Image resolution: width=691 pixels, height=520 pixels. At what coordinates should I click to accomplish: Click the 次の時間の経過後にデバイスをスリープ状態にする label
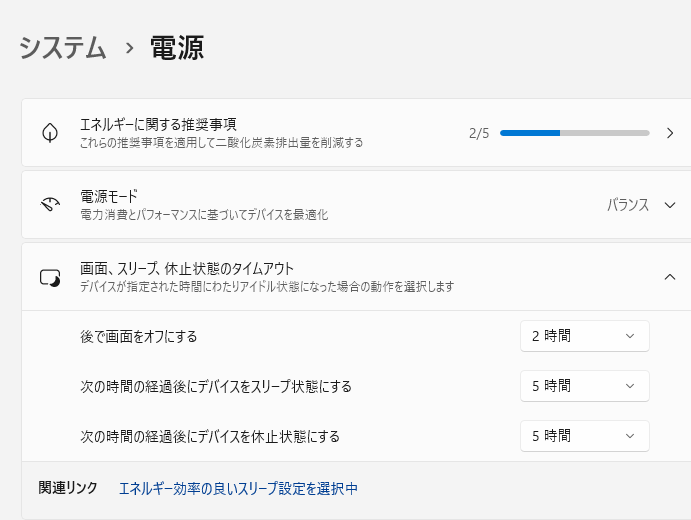pyautogui.click(x=216, y=386)
